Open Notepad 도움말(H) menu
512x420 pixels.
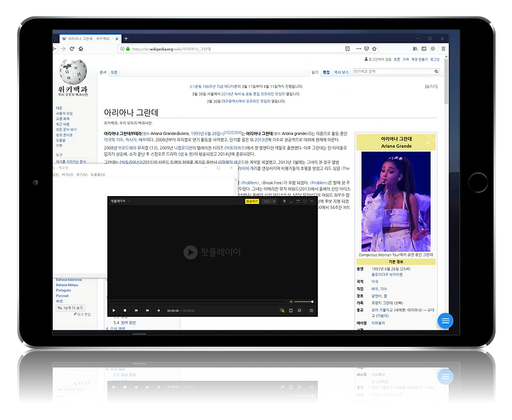(x=98, y=175)
